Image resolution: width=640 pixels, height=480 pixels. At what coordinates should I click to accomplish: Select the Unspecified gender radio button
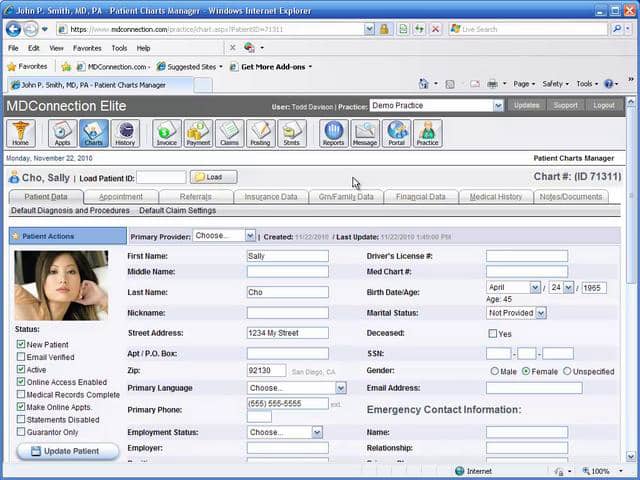(567, 371)
